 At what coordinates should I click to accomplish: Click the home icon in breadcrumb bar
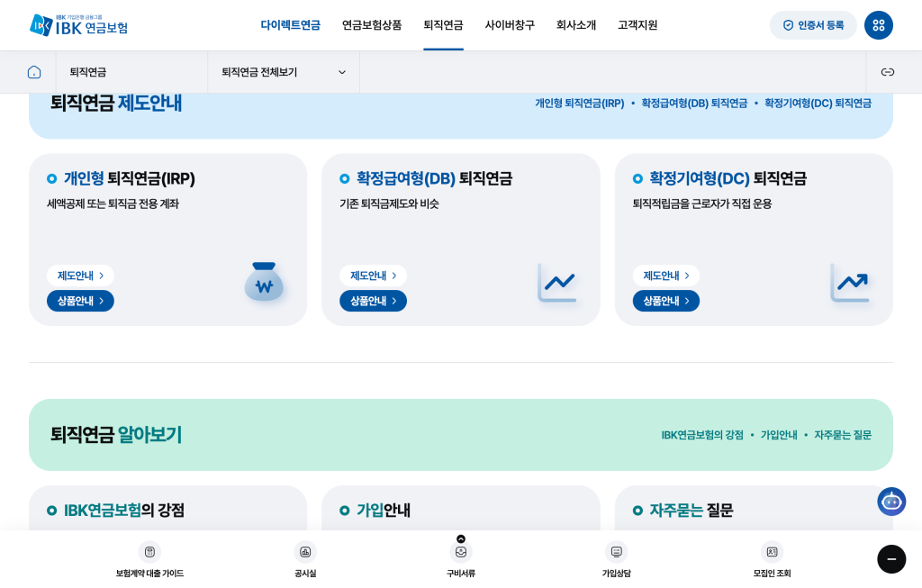click(x=34, y=72)
